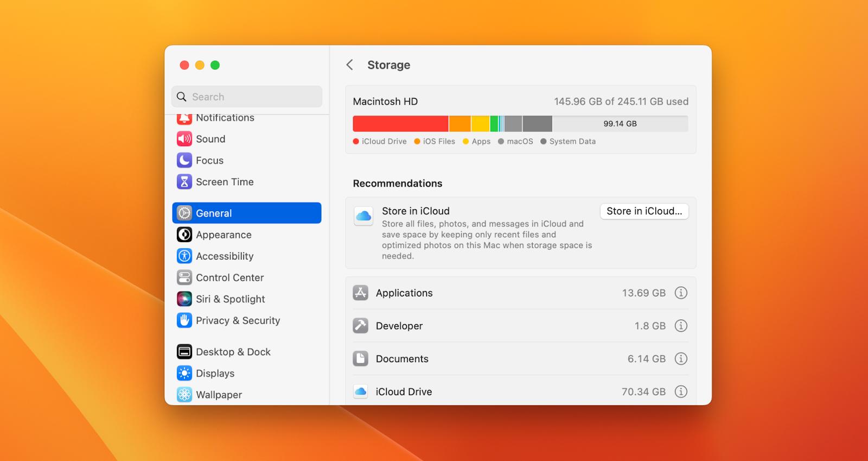Open info for Developer storage
This screenshot has width=868, height=461.
pos(681,326)
